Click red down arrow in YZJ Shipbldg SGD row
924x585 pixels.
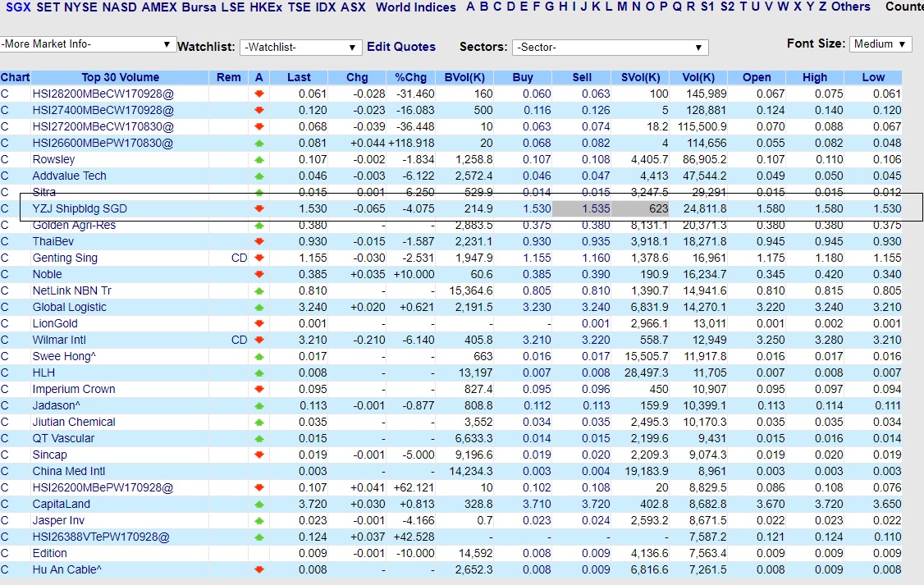[258, 208]
